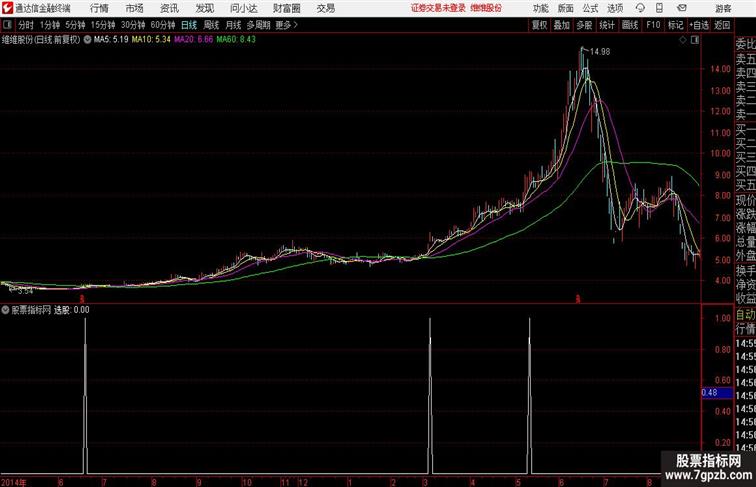Open the 发现 menu

coord(205,8)
